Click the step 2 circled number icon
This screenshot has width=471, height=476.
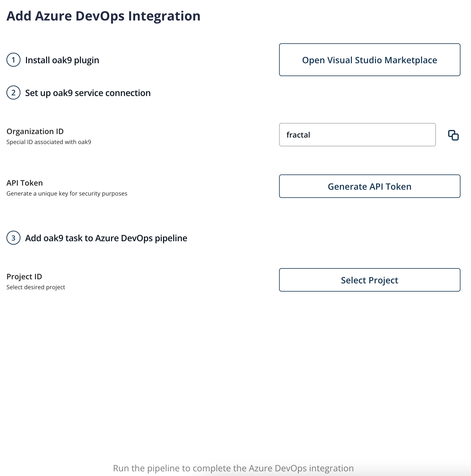[13, 93]
